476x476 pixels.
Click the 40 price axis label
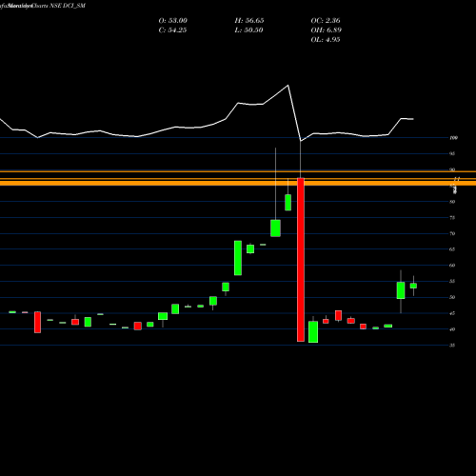[x=452, y=329]
